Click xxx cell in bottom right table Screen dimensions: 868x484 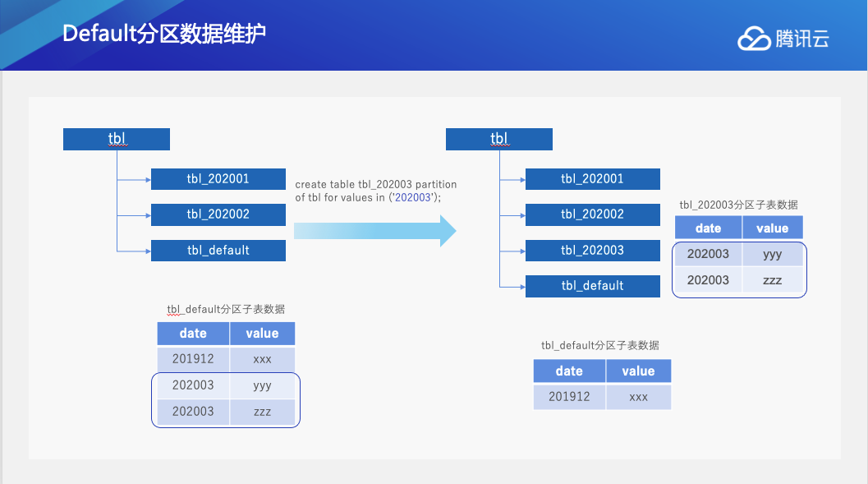pyautogui.click(x=638, y=397)
